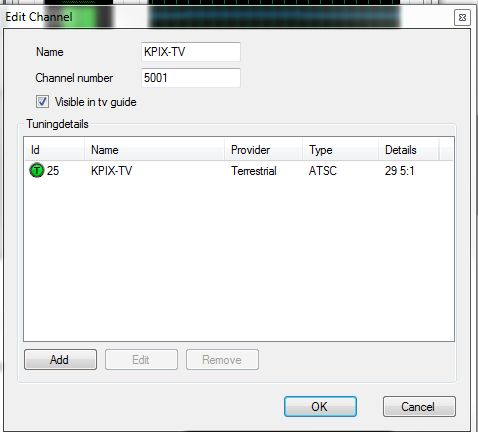This screenshot has width=478, height=432.
Task: Click the 29 5:1 details cell
Action: pyautogui.click(x=399, y=171)
